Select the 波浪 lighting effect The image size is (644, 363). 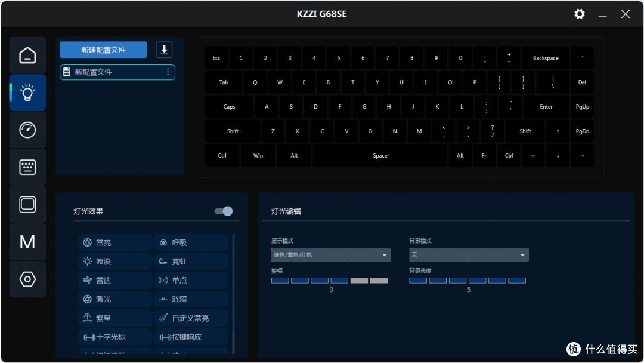[115, 262]
